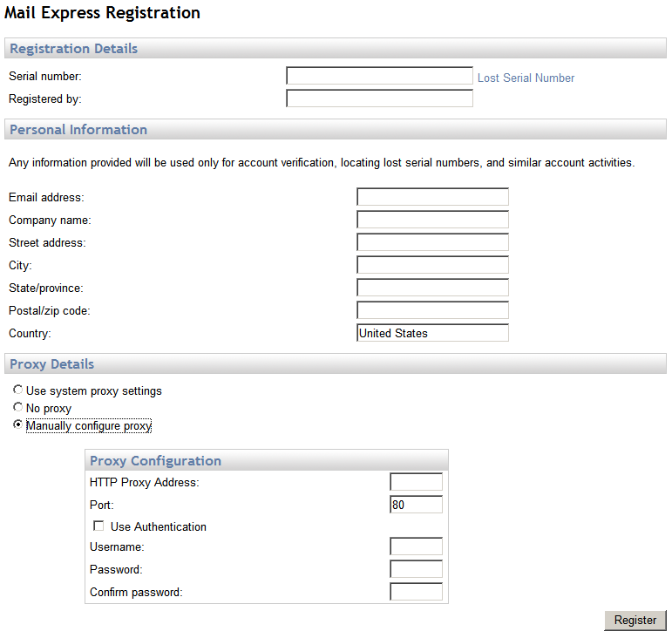Click the HTTP Proxy Address field
This screenshot has height=638, width=672.
coord(416,482)
